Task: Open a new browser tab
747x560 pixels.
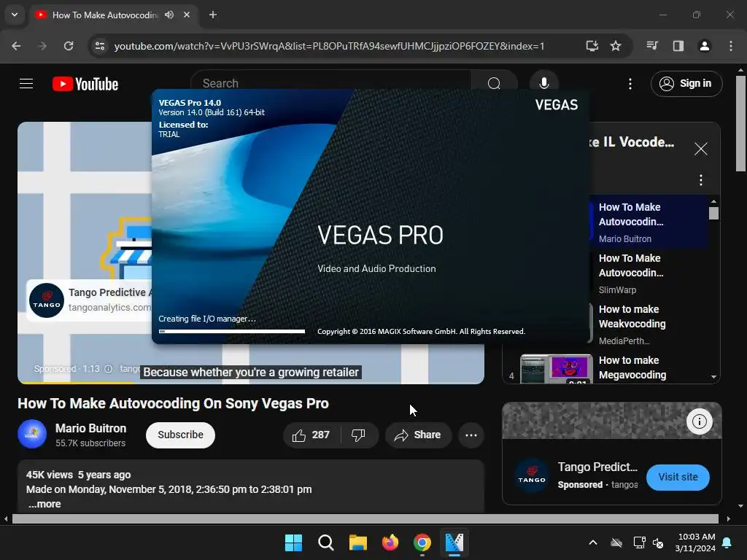Action: [x=213, y=15]
